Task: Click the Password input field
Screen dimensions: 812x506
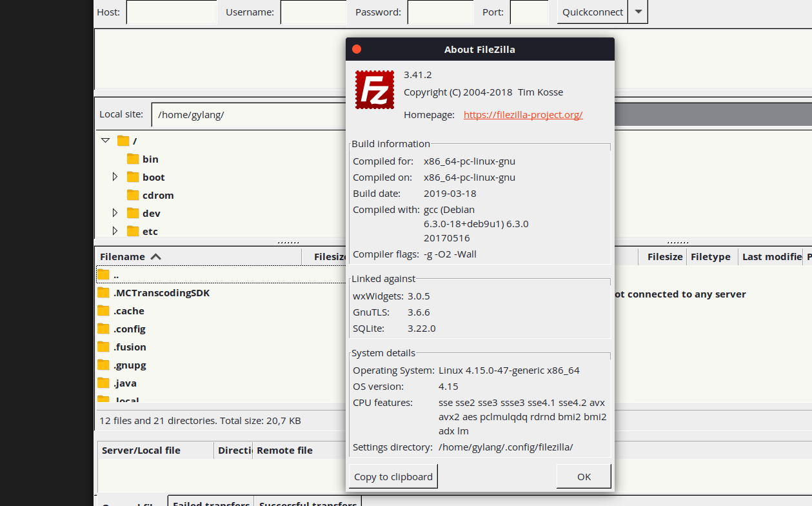Action: (441, 12)
